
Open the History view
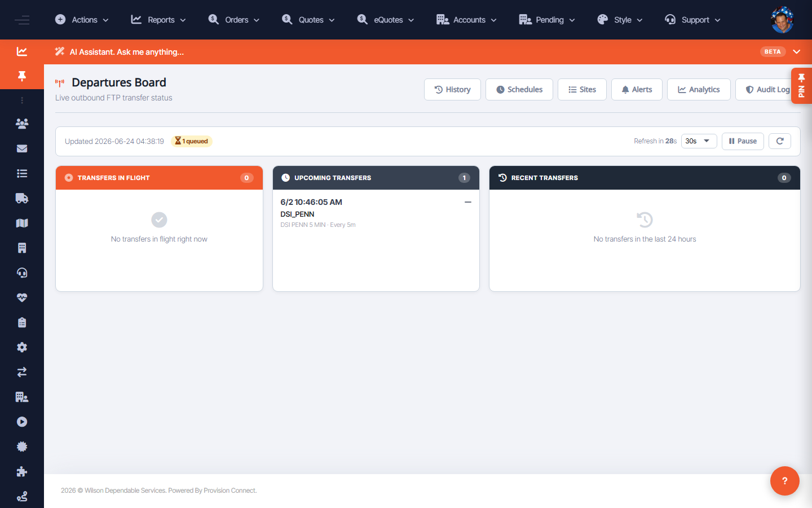tap(452, 89)
